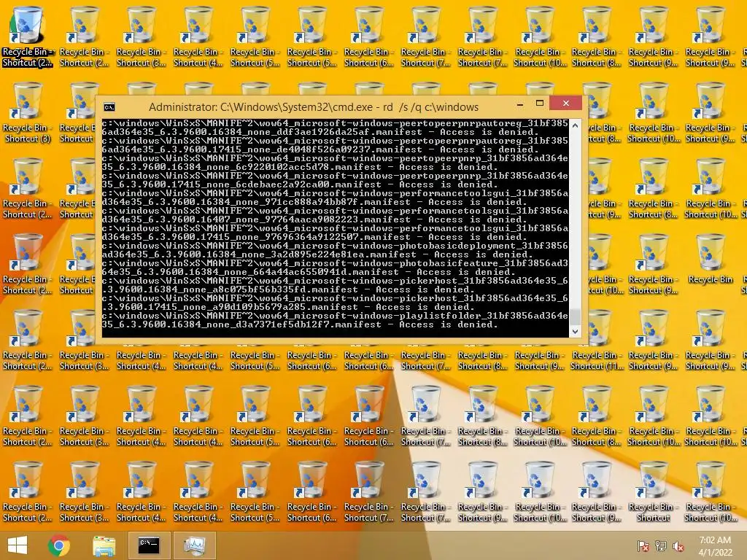The image size is (747, 560).
Task: Switch to the Task Manager taskbar button
Action: [194, 545]
